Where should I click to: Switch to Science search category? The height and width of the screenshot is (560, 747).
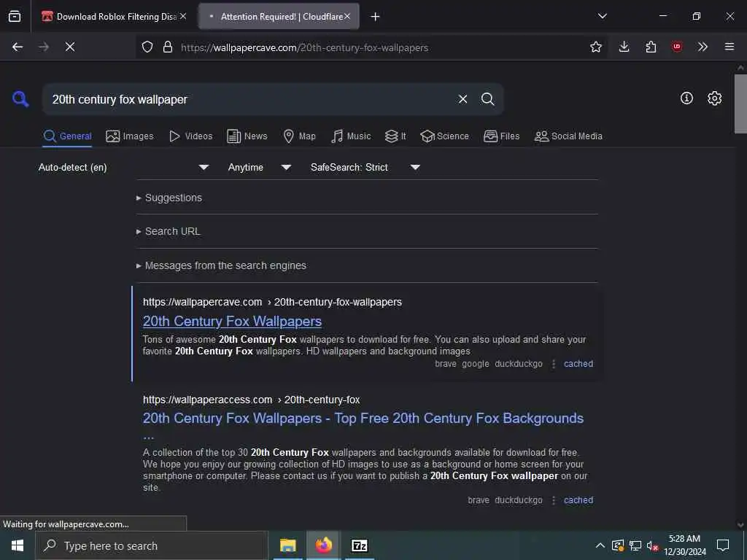click(x=444, y=136)
